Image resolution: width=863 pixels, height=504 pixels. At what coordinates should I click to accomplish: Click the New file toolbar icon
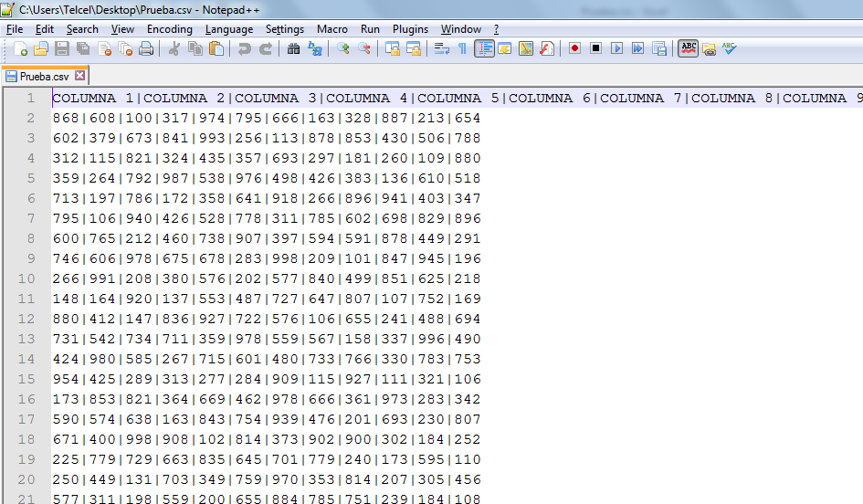pos(20,49)
